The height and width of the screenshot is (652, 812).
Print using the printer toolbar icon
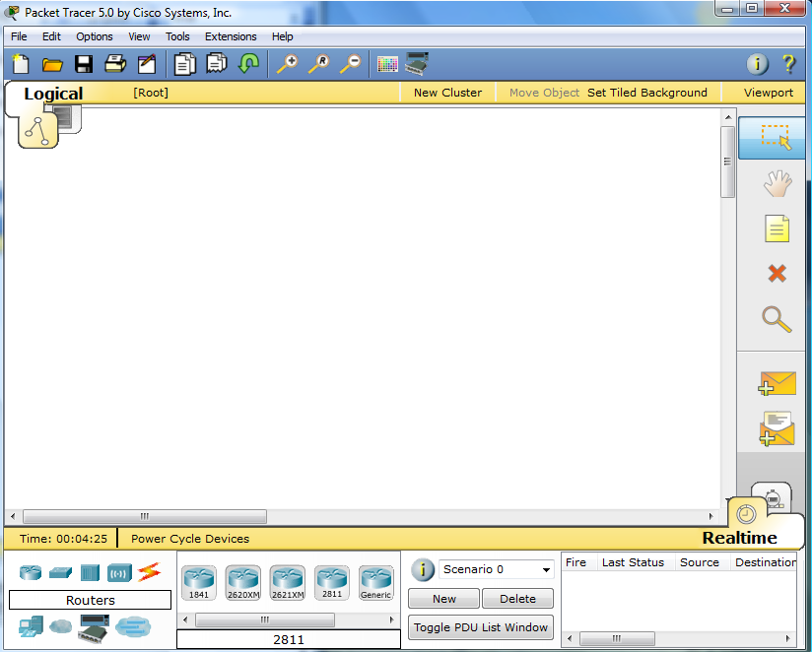[x=115, y=64]
